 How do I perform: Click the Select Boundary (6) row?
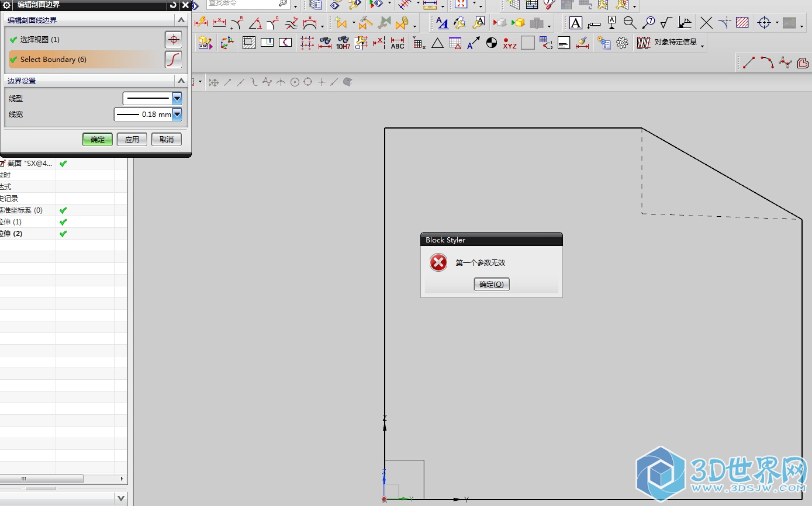click(85, 60)
